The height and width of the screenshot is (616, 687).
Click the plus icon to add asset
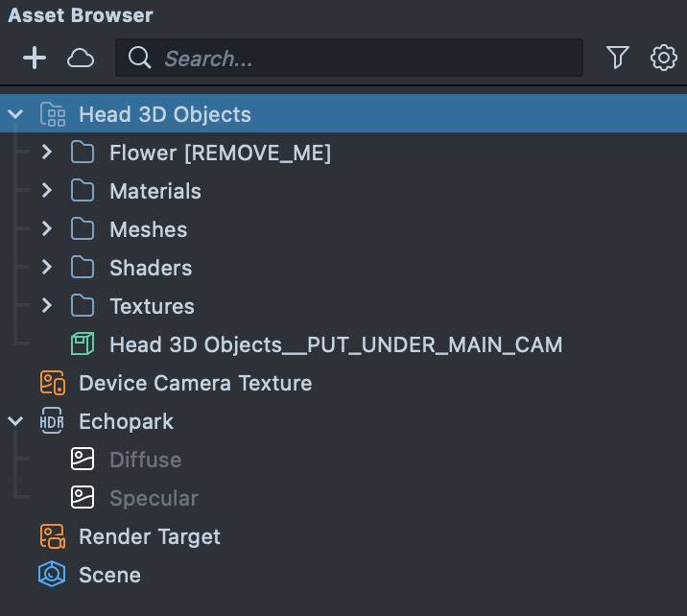tap(35, 59)
